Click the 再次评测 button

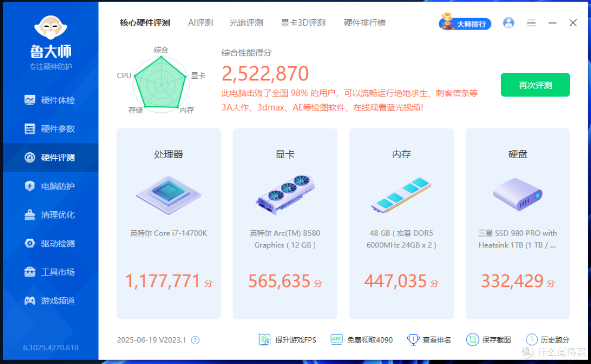[x=535, y=85]
